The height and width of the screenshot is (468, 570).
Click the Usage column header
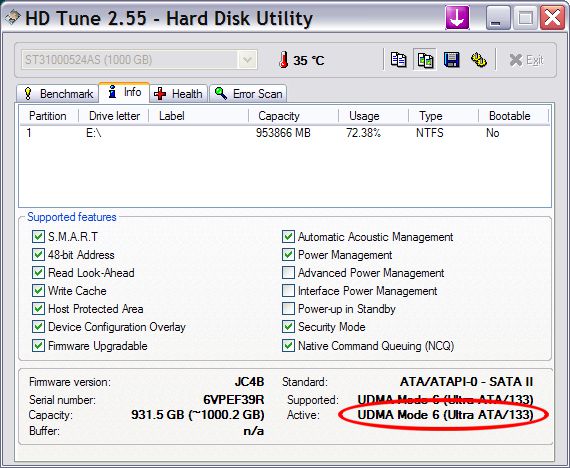pyautogui.click(x=374, y=116)
